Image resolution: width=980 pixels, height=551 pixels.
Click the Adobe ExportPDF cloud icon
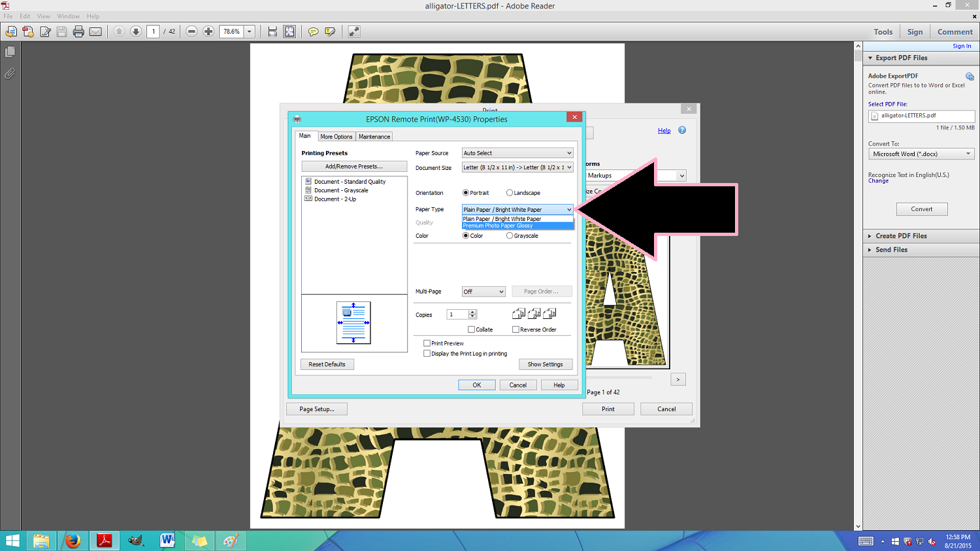(970, 76)
